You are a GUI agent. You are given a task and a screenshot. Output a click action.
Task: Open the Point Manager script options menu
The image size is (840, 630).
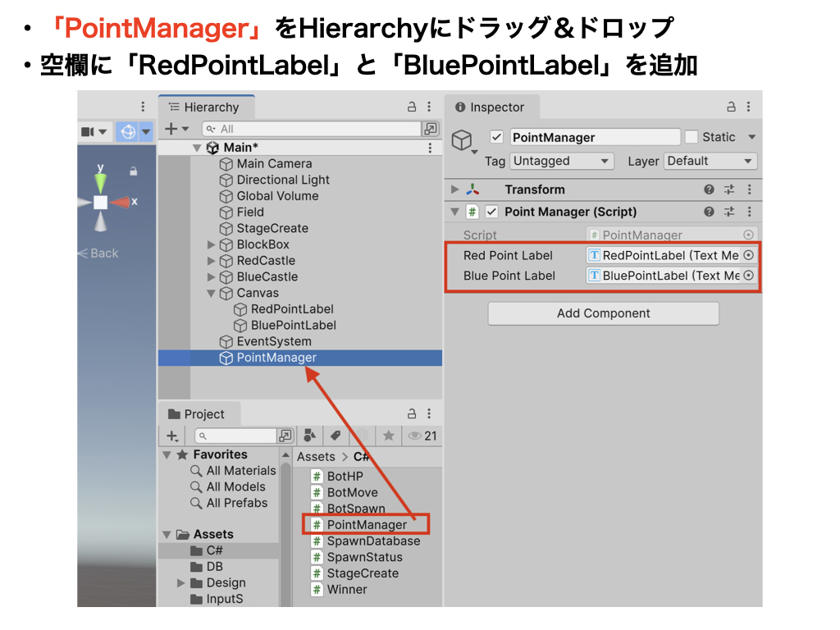pyautogui.click(x=750, y=212)
